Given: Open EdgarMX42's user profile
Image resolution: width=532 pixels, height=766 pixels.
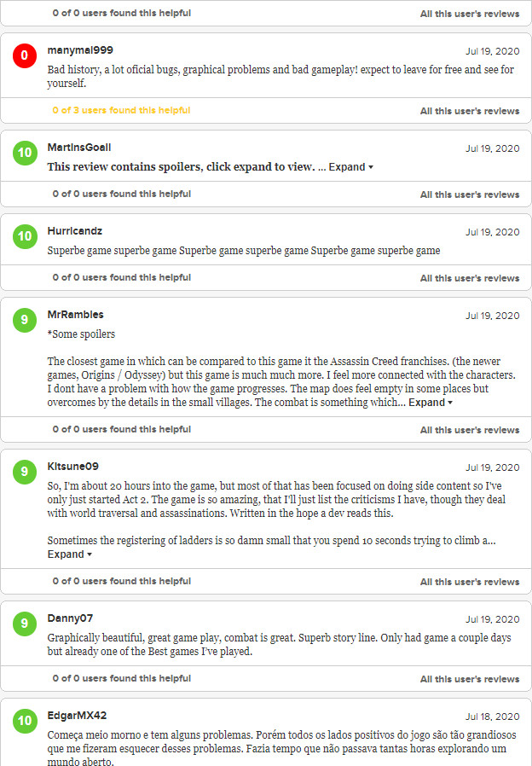Looking at the screenshot, I should pyautogui.click(x=77, y=716).
